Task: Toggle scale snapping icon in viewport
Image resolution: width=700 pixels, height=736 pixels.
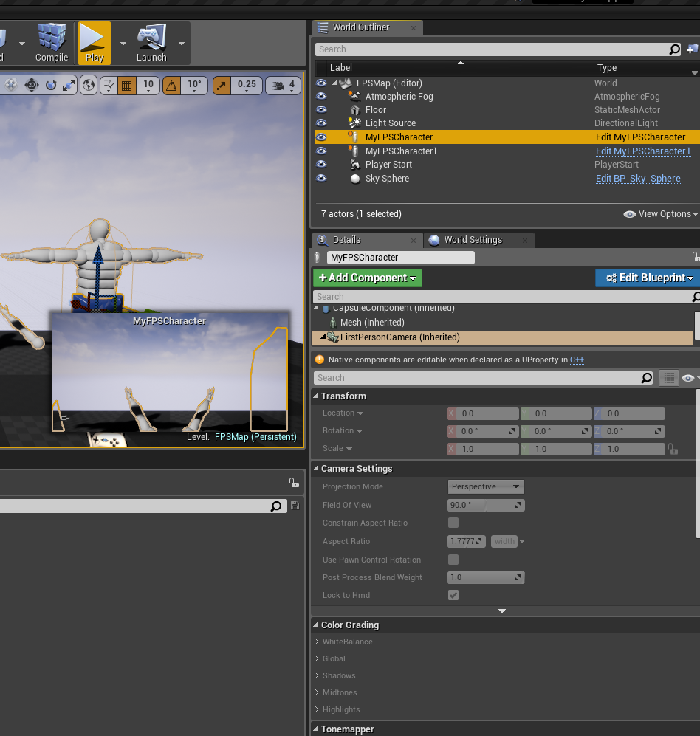Action: [x=222, y=85]
